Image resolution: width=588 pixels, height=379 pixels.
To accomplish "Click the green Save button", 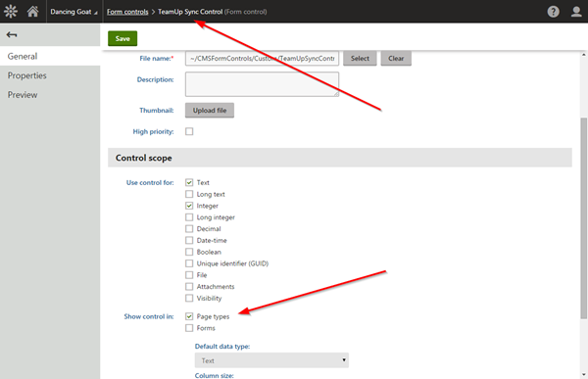I will click(x=122, y=38).
